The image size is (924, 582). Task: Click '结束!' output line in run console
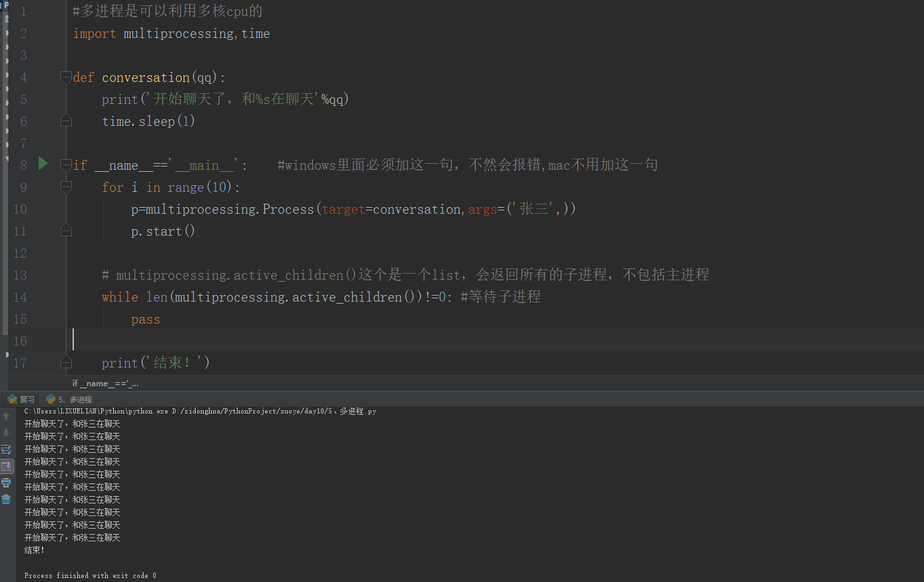(x=35, y=550)
